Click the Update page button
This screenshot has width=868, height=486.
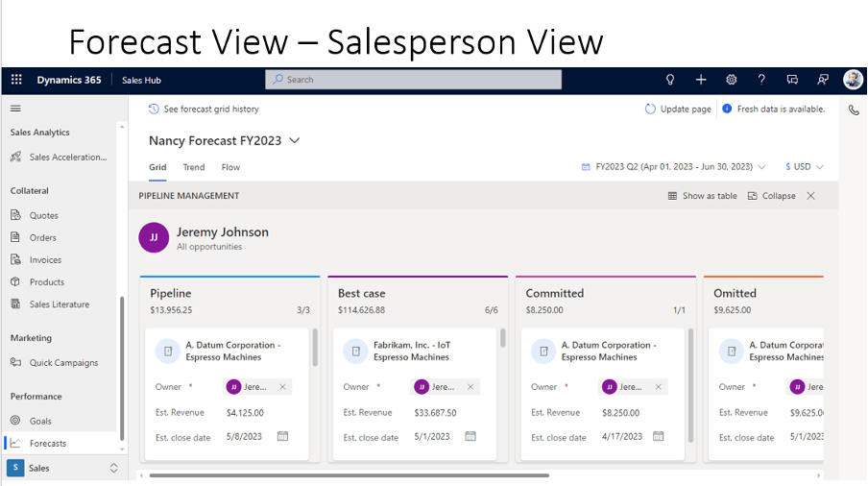(x=678, y=109)
